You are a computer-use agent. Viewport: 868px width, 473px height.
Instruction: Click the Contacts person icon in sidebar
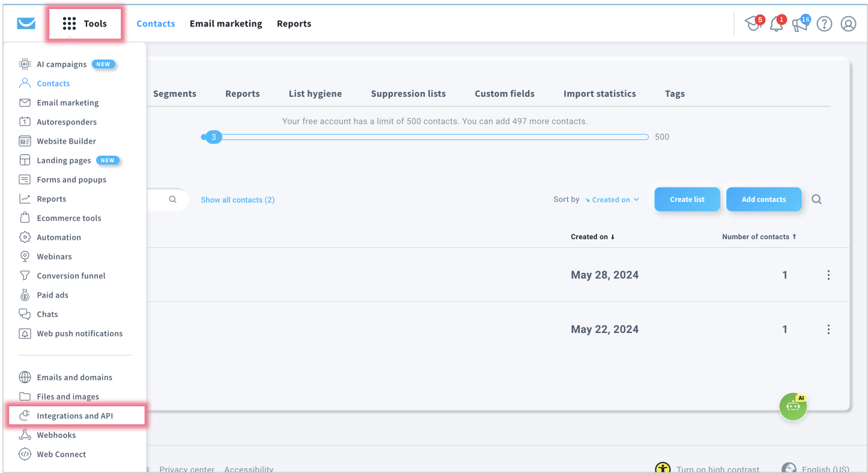point(25,84)
